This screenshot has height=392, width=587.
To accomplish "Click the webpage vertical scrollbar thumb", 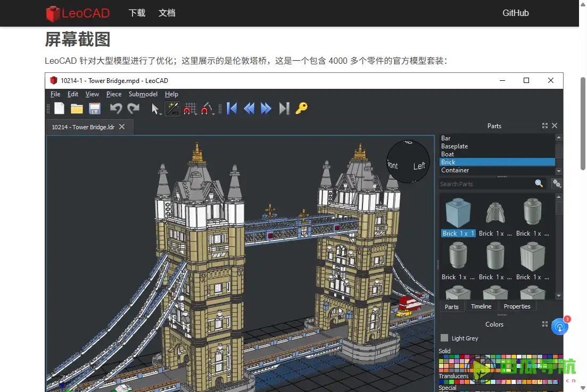I will click(583, 123).
